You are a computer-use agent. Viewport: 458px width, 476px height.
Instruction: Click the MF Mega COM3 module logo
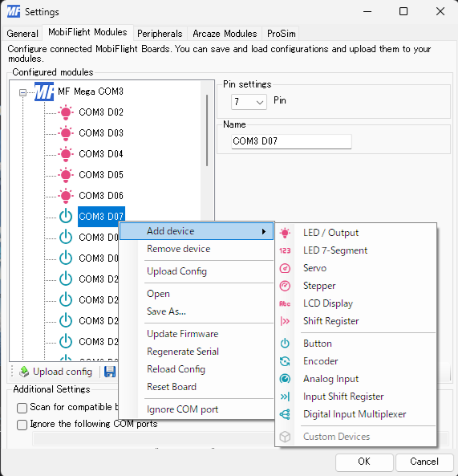pos(44,92)
